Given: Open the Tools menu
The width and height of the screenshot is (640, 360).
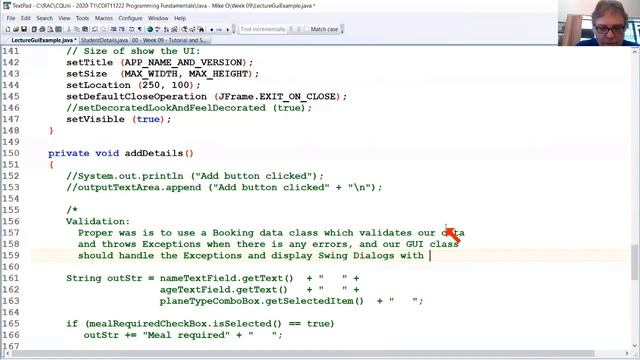Looking at the screenshot, I should [82, 18].
